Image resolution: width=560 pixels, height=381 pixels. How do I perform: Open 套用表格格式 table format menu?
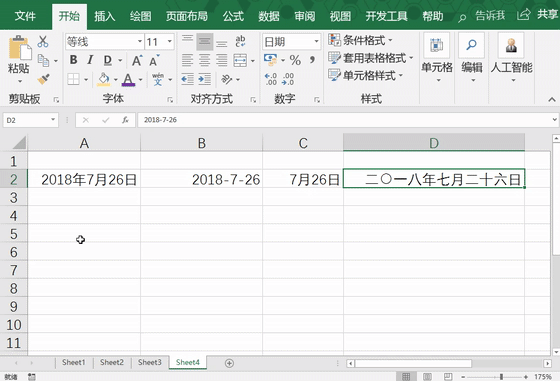[x=371, y=57]
